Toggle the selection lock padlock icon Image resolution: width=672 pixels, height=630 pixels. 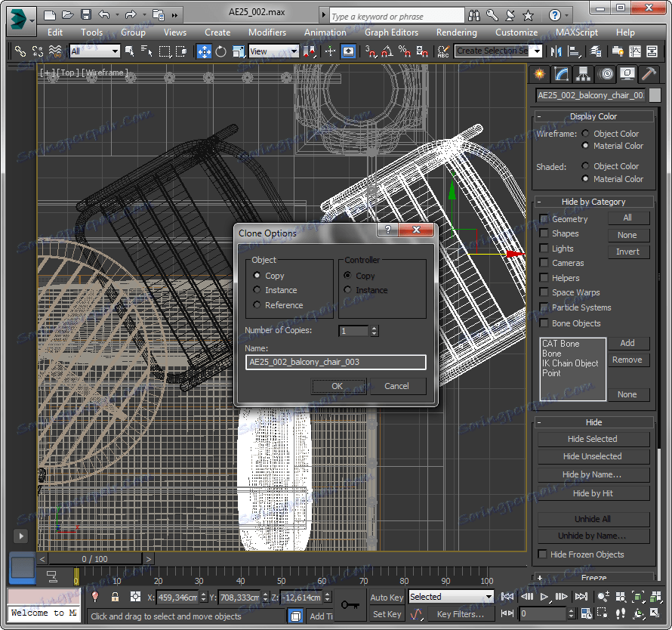coord(115,597)
